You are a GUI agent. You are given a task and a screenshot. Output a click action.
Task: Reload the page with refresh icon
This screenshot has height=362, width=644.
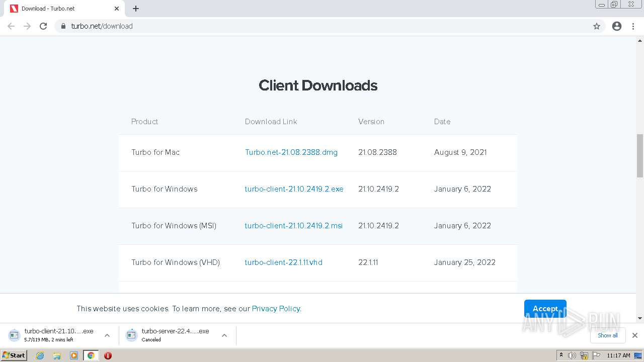pyautogui.click(x=43, y=26)
